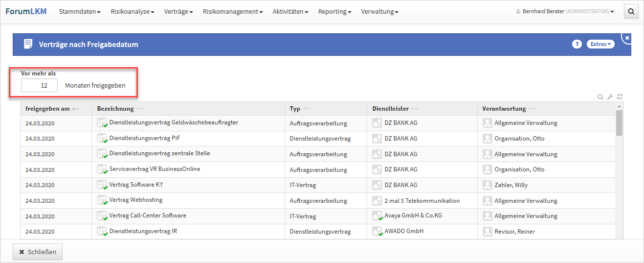Click person icon beside Revisor, Reiner
Screen dimensions: 644x263
coord(487,231)
